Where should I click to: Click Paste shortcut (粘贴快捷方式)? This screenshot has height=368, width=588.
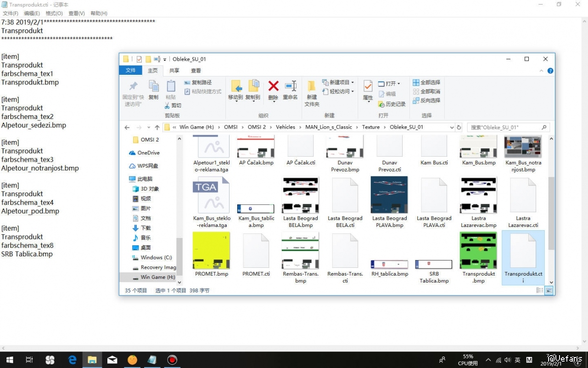203,91
